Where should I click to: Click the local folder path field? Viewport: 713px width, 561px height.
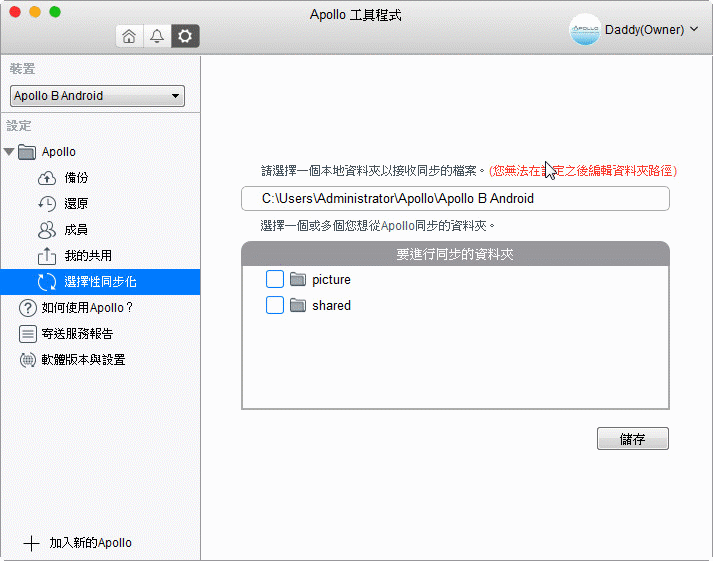tap(455, 199)
